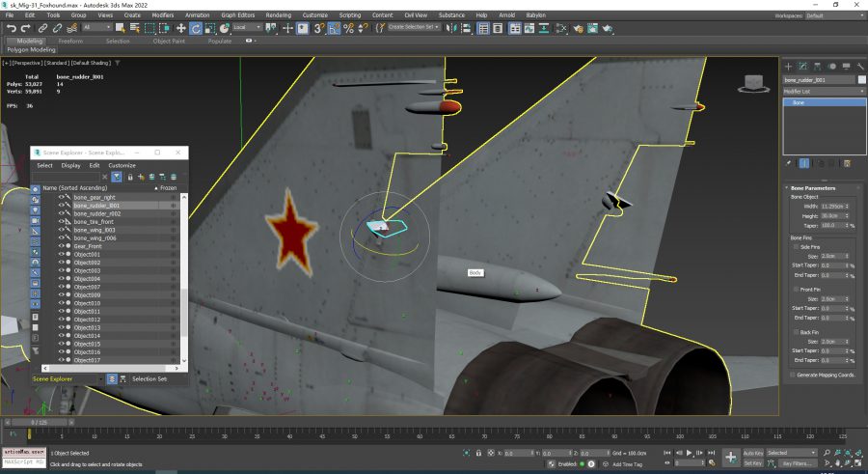Activate the Select and Link tool
The image size is (868, 474).
coord(42,28)
